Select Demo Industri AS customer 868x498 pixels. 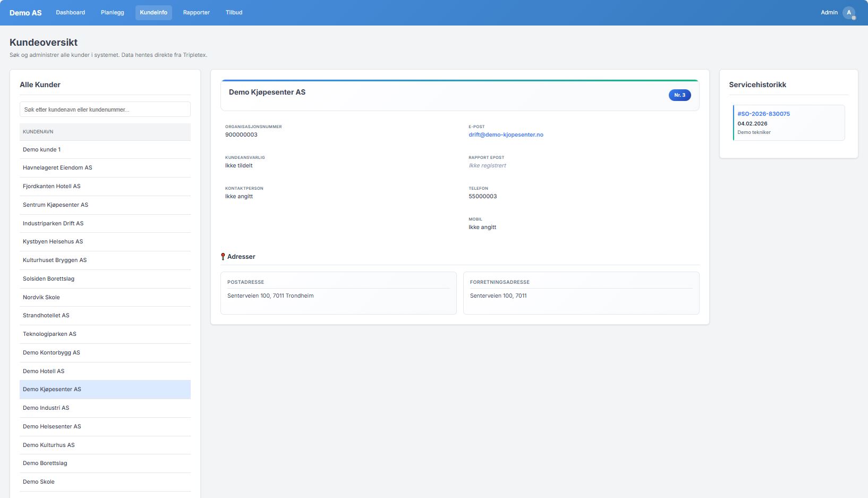click(x=46, y=408)
